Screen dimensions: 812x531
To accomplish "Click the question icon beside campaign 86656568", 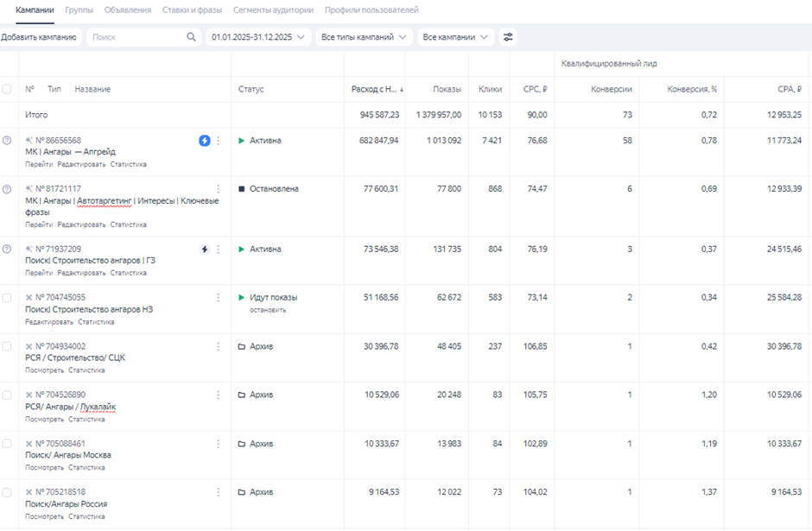I will [x=7, y=141].
